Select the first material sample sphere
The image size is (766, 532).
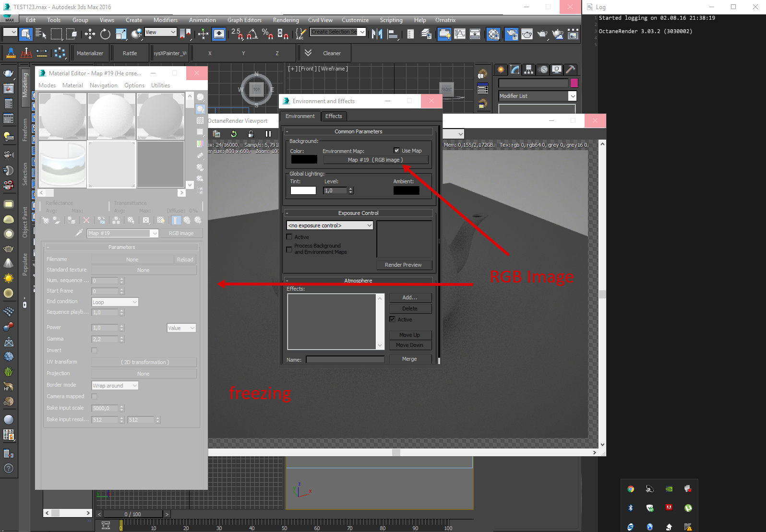point(63,116)
